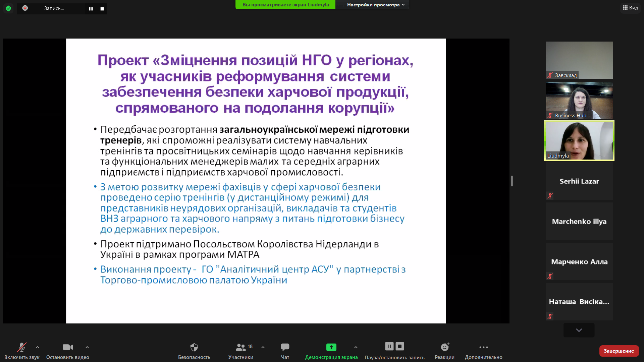
Task: Expand video options arrow next to camera
Action: [87, 347]
